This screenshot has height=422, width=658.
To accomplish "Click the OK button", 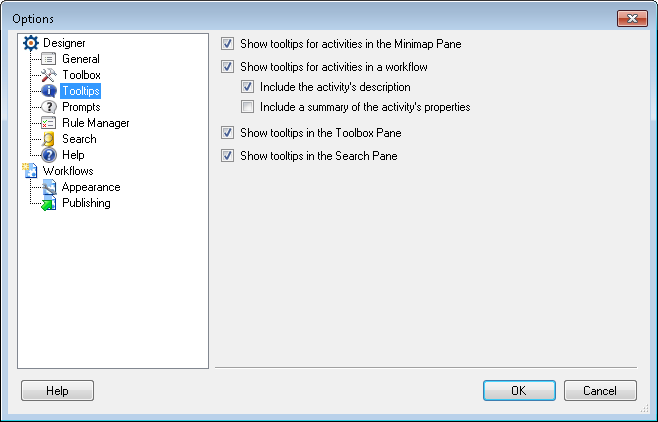I will [x=519, y=391].
